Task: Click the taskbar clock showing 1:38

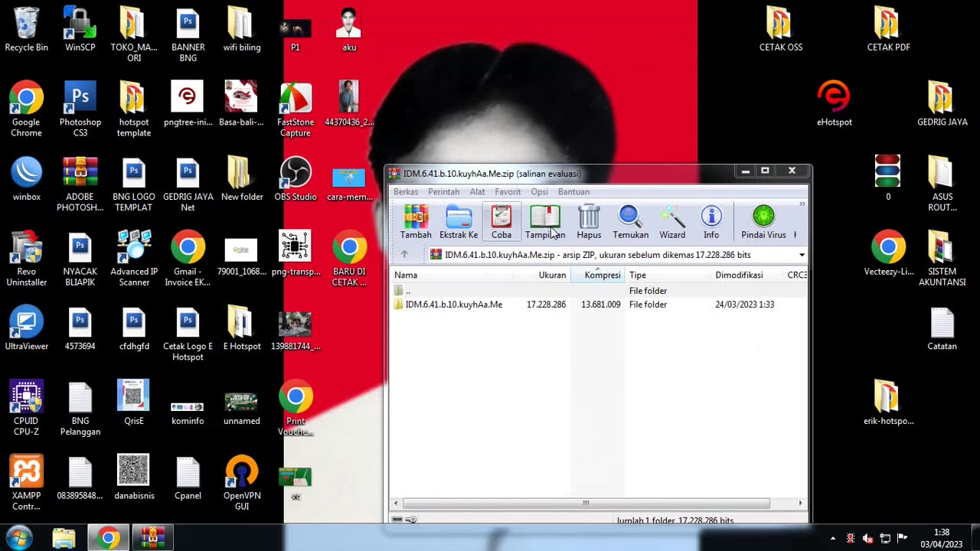Action: click(942, 538)
